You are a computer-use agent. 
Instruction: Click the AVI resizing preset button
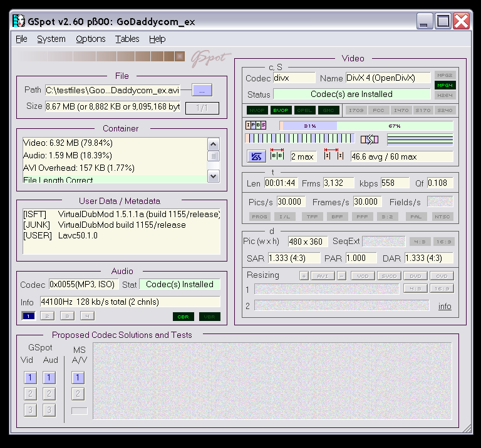click(x=323, y=276)
